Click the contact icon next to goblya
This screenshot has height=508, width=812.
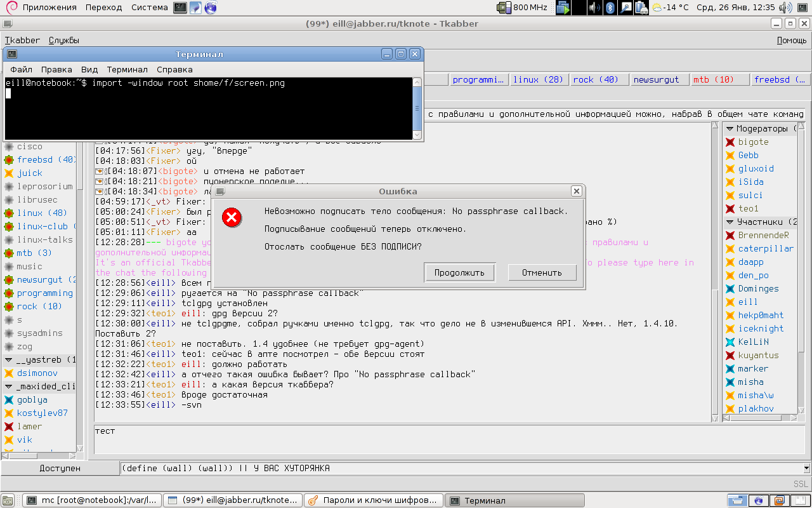pos(9,400)
